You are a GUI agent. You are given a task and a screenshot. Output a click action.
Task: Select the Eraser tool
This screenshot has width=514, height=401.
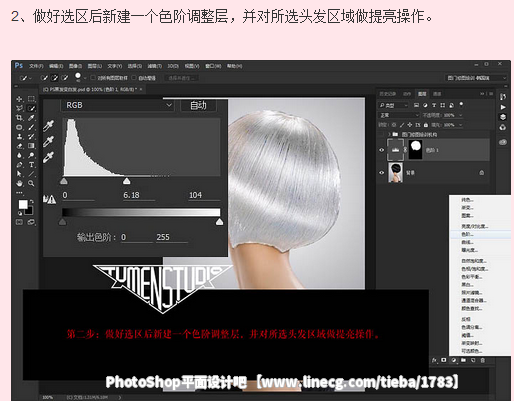click(x=19, y=146)
